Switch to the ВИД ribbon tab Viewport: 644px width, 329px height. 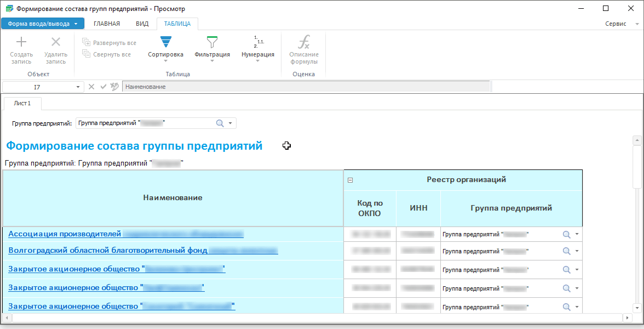pos(142,24)
